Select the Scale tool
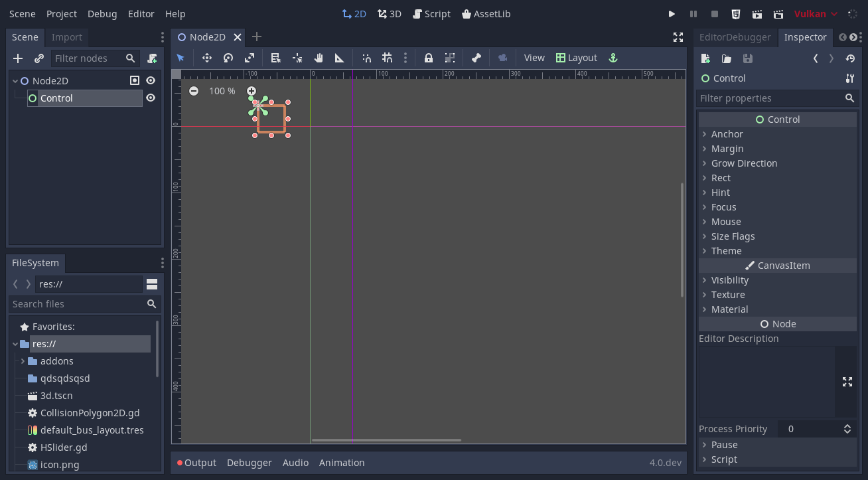868x480 pixels. click(x=250, y=58)
